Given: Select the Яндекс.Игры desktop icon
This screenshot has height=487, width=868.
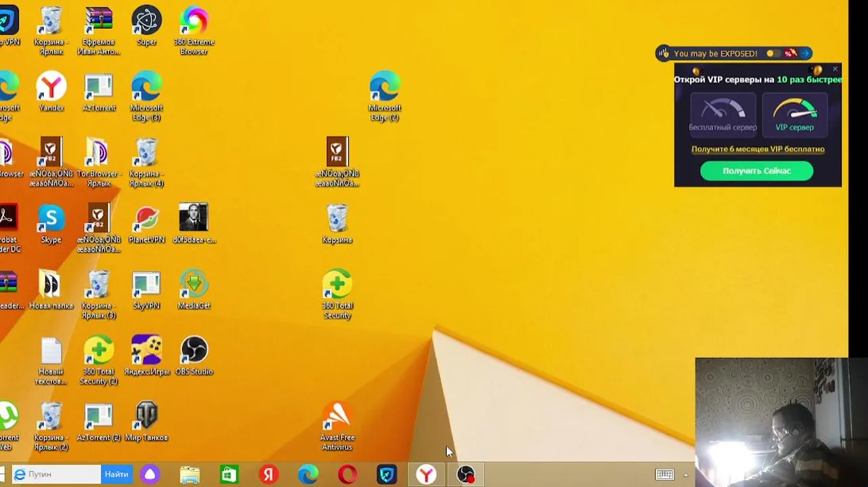Looking at the screenshot, I should 147,355.
